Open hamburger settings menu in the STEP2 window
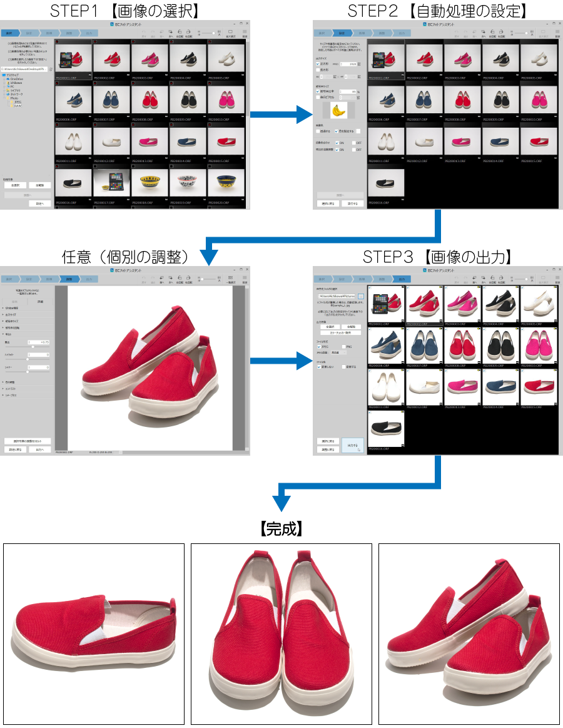Screen dimensions: 563x728 point(557,32)
